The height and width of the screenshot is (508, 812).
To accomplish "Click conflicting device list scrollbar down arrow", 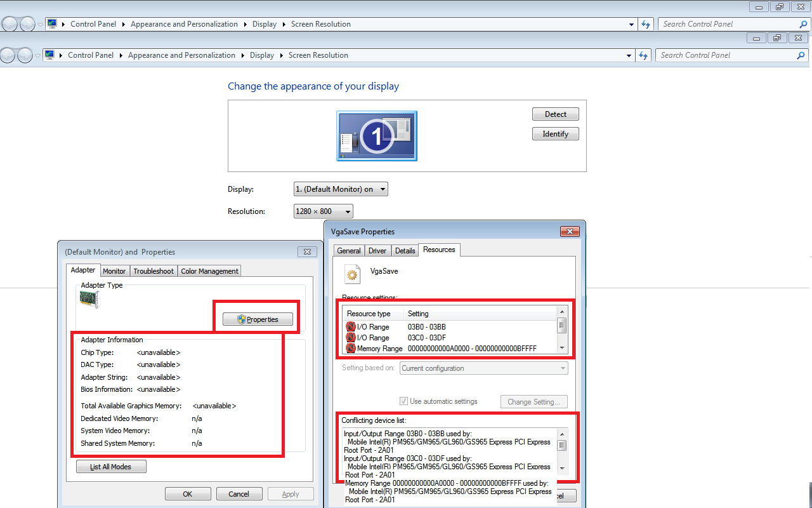I will 562,468.
